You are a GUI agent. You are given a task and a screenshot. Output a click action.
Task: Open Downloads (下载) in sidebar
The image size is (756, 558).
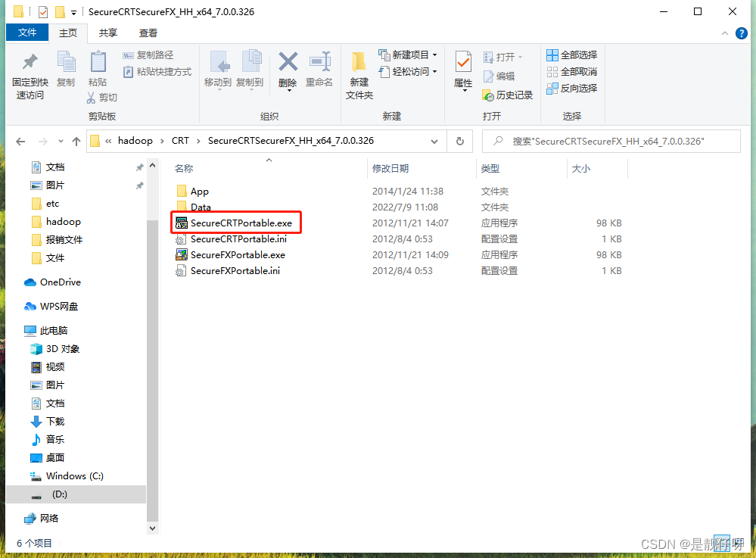55,422
